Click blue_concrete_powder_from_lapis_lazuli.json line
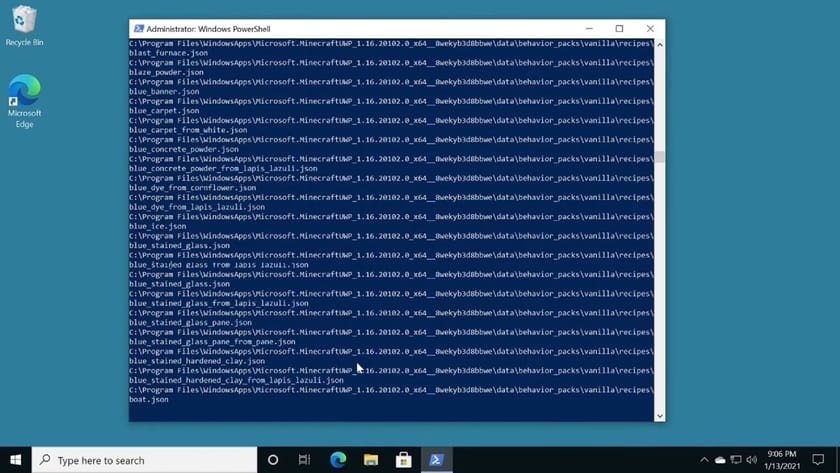 point(223,169)
